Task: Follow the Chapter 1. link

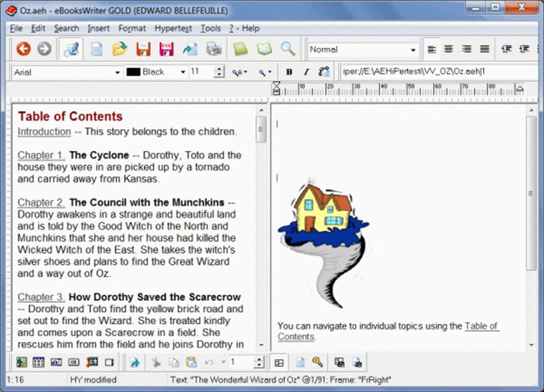Action: point(41,155)
